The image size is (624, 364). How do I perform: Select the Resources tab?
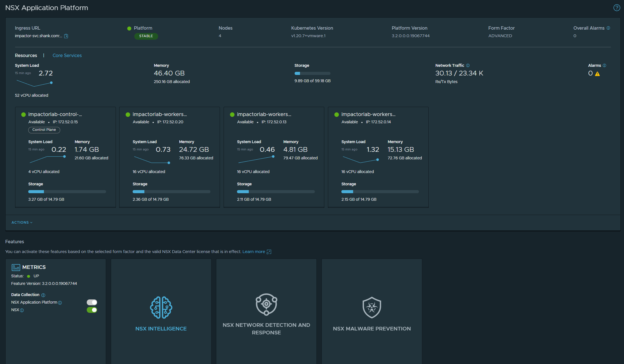(x=26, y=55)
